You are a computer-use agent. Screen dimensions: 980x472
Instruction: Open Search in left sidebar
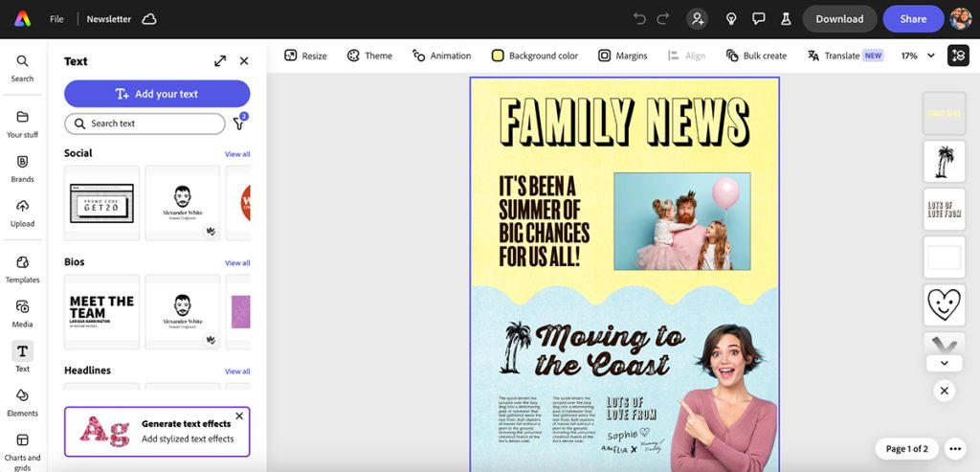coord(23,69)
